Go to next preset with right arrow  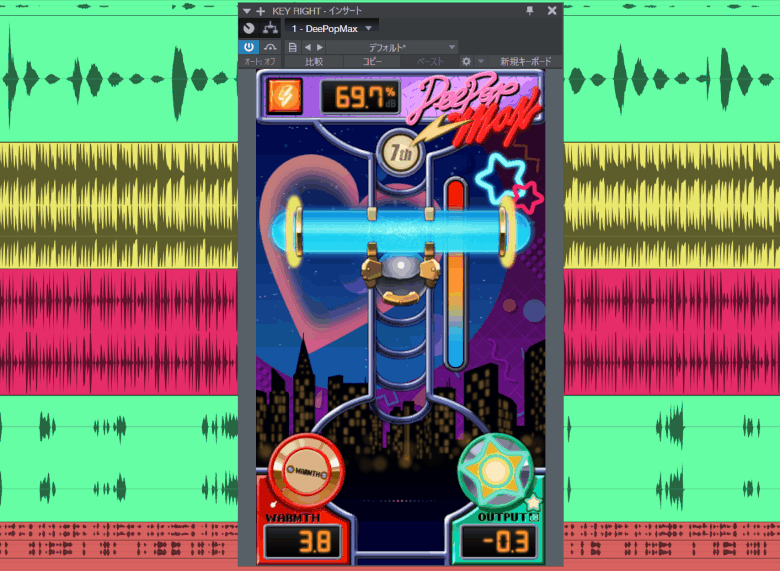[319, 47]
